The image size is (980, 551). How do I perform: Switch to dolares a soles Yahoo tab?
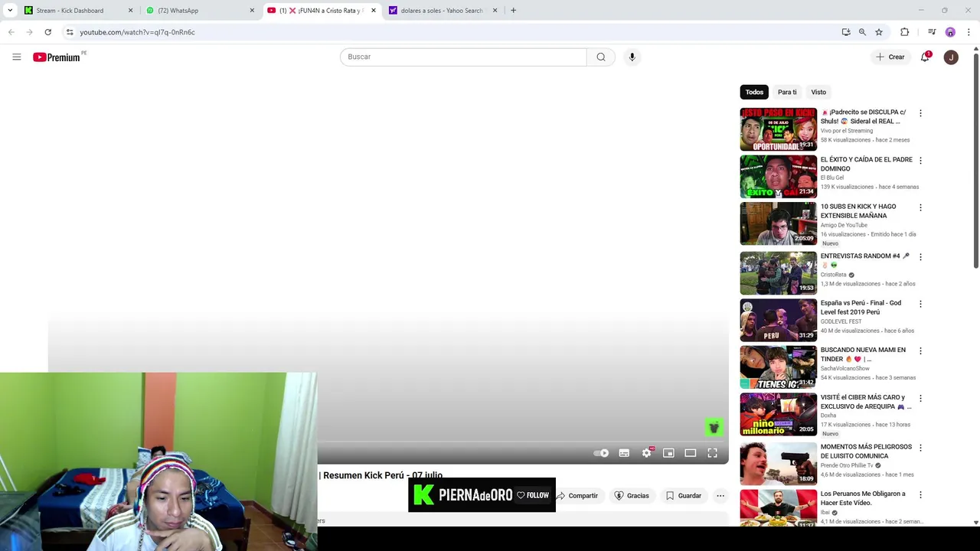pos(442,11)
